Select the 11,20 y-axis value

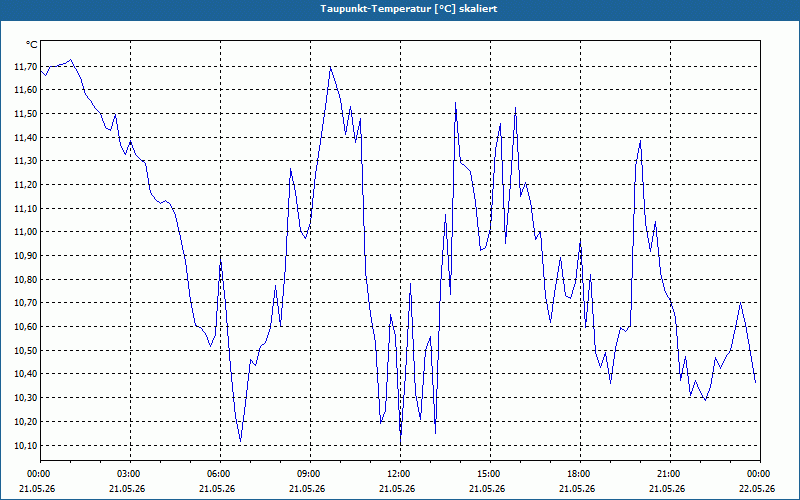pyautogui.click(x=26, y=185)
